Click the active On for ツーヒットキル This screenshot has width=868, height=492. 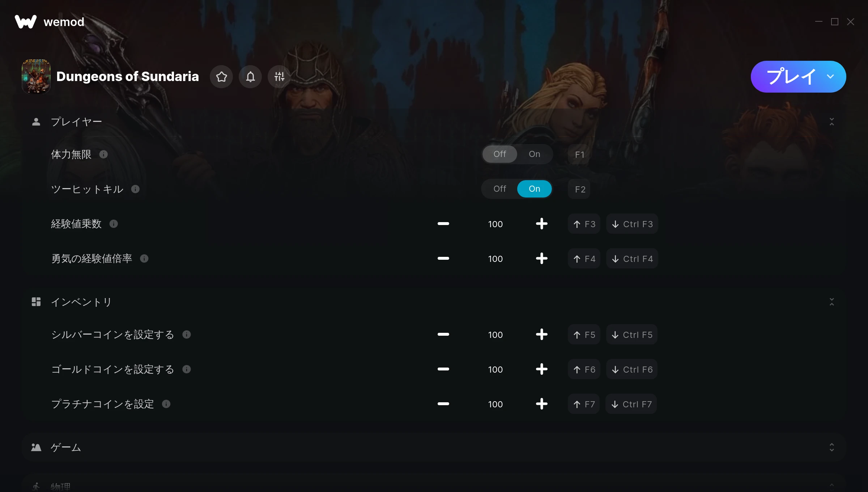coord(534,189)
